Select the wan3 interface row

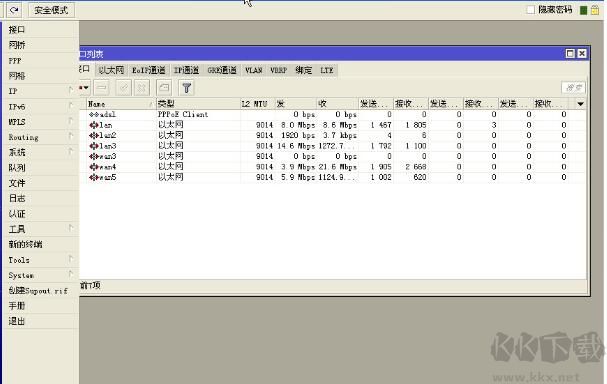click(x=333, y=156)
